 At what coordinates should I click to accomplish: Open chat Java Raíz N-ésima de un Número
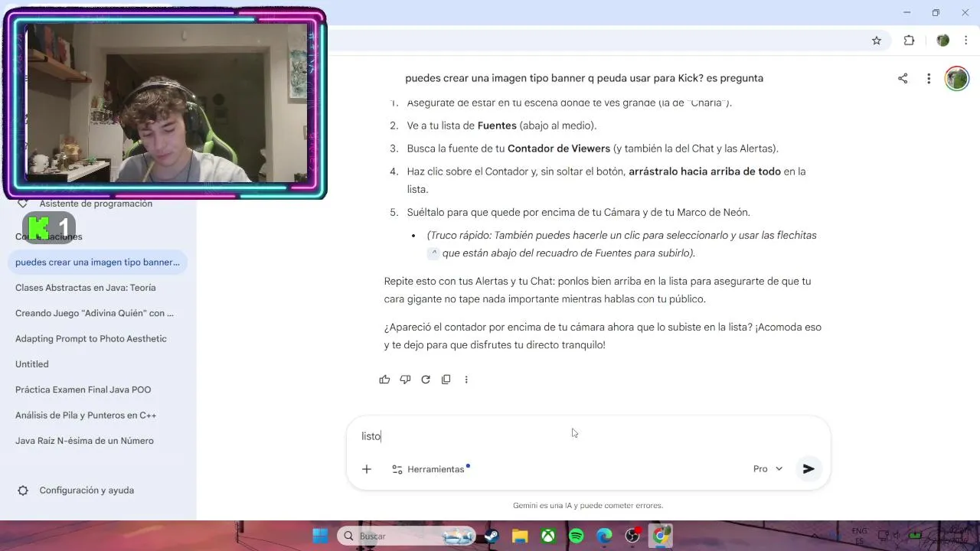pyautogui.click(x=97, y=441)
